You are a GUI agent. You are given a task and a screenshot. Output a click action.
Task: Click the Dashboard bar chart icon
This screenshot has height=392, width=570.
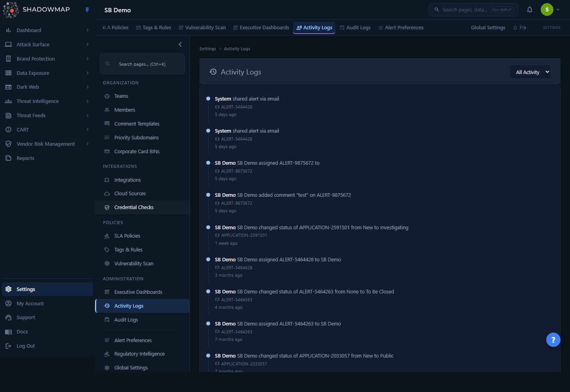pos(8,30)
